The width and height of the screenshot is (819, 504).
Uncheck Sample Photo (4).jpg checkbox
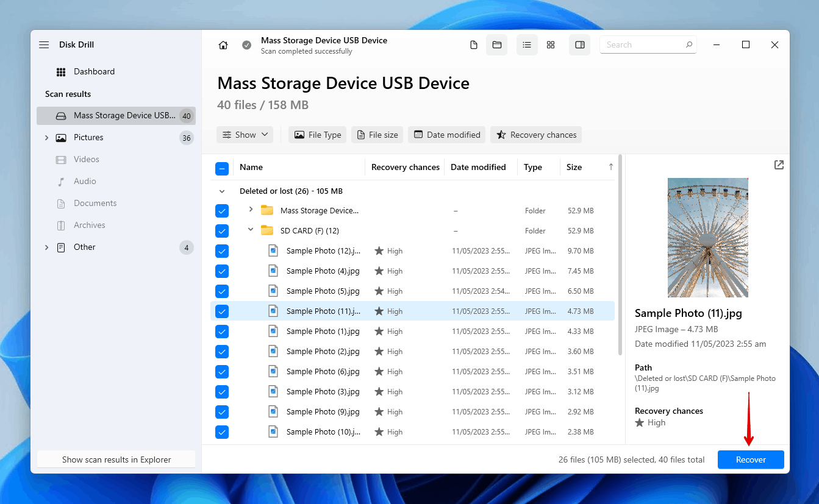[x=222, y=271]
